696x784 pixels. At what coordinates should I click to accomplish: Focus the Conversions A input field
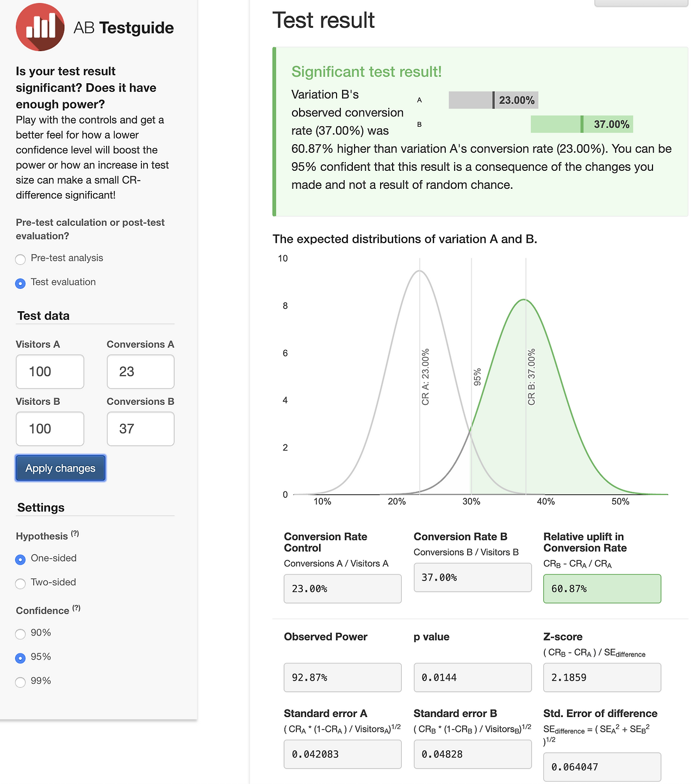(x=140, y=372)
